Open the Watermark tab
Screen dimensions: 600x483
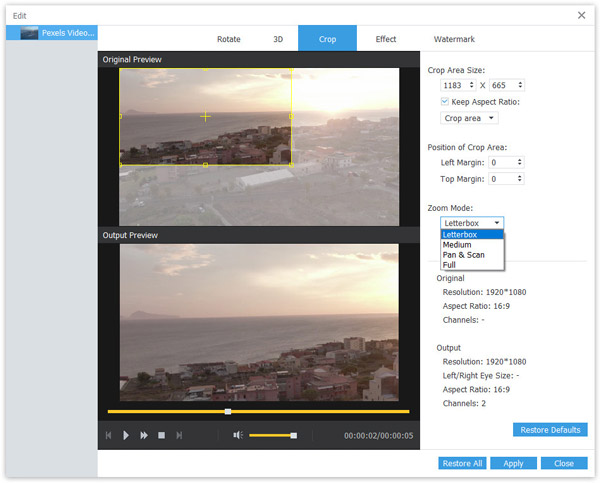pos(454,39)
